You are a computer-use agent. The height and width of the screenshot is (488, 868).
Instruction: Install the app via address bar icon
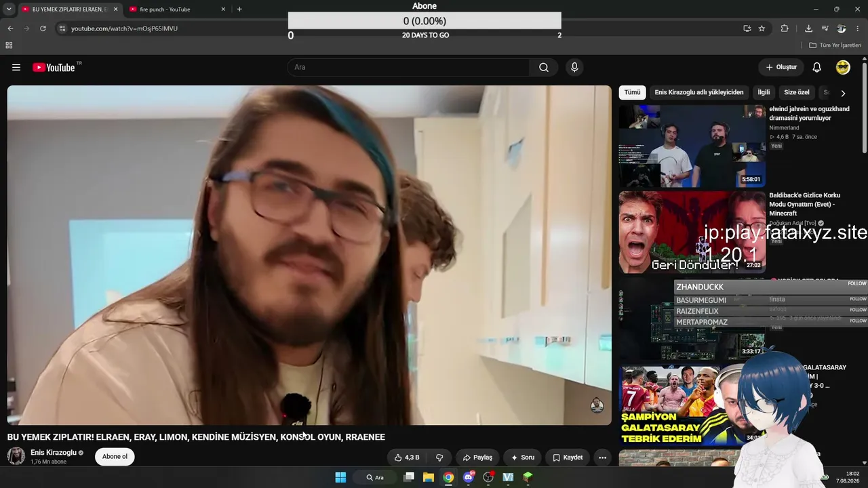[747, 28]
